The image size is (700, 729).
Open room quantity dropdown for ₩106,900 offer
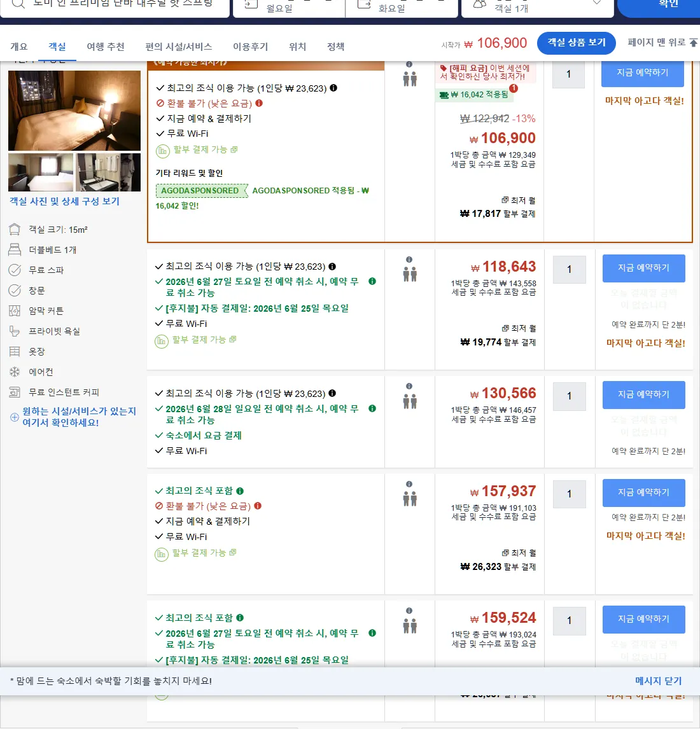[568, 74]
